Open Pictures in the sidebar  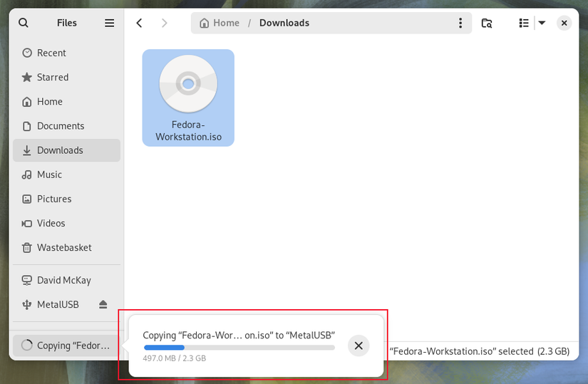tap(67, 199)
